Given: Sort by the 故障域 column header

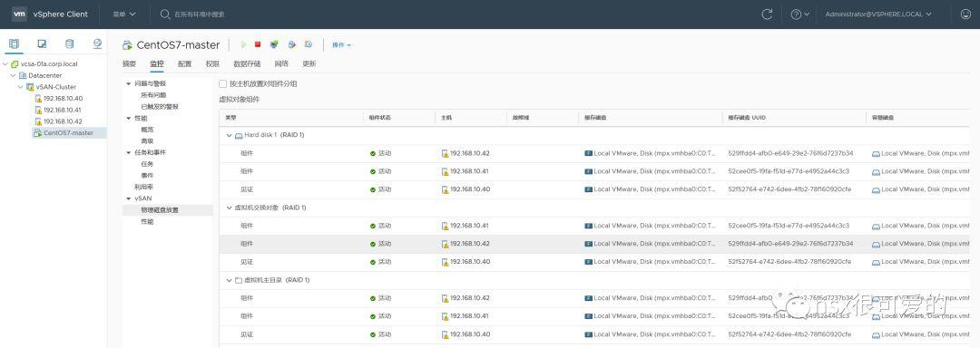Looking at the screenshot, I should (x=520, y=117).
